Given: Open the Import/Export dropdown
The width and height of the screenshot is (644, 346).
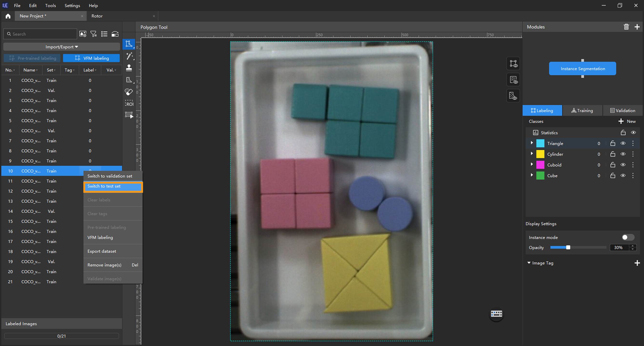Looking at the screenshot, I should click(x=61, y=47).
